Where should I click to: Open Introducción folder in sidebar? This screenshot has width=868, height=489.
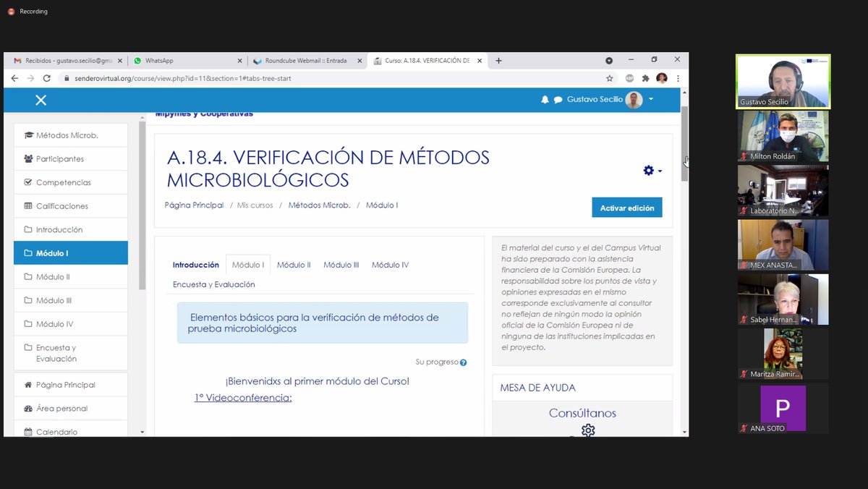coord(71,229)
